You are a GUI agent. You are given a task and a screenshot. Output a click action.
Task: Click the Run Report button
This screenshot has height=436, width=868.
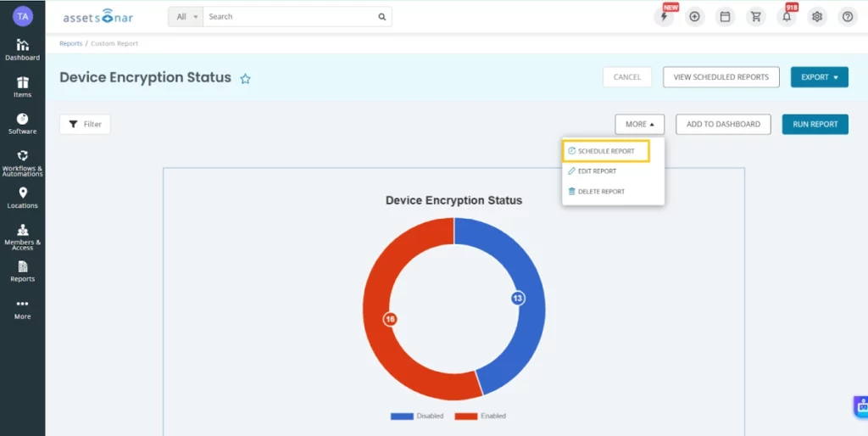pos(815,125)
